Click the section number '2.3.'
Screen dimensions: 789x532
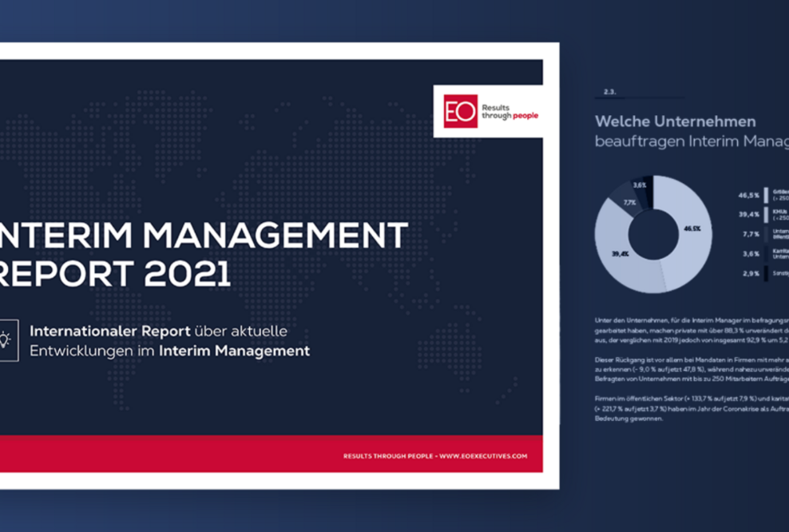click(x=610, y=93)
